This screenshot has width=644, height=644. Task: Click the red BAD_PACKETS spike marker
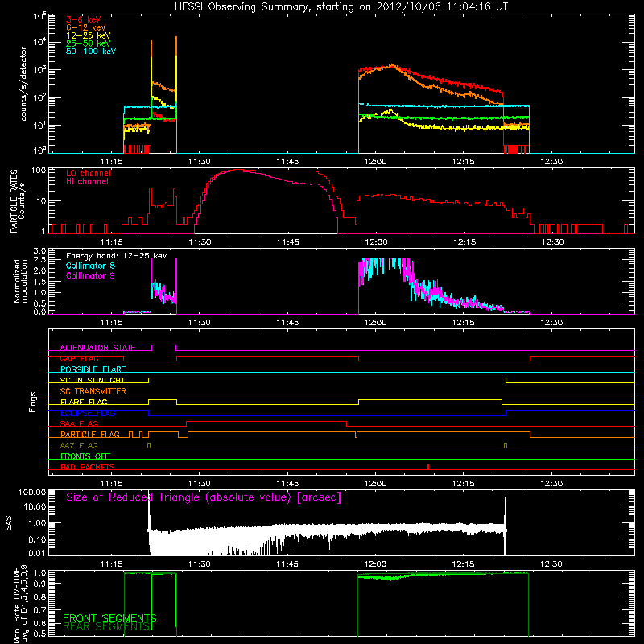(428, 467)
